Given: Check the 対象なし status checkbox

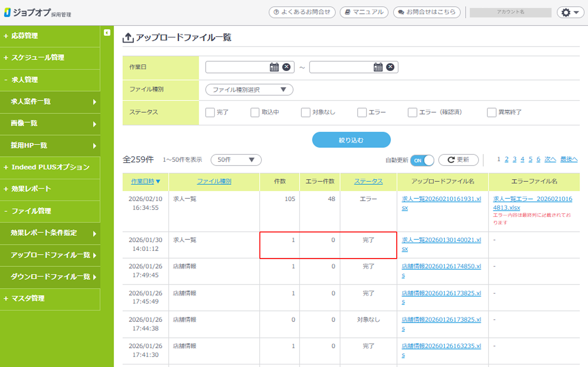Looking at the screenshot, I should pos(305,112).
